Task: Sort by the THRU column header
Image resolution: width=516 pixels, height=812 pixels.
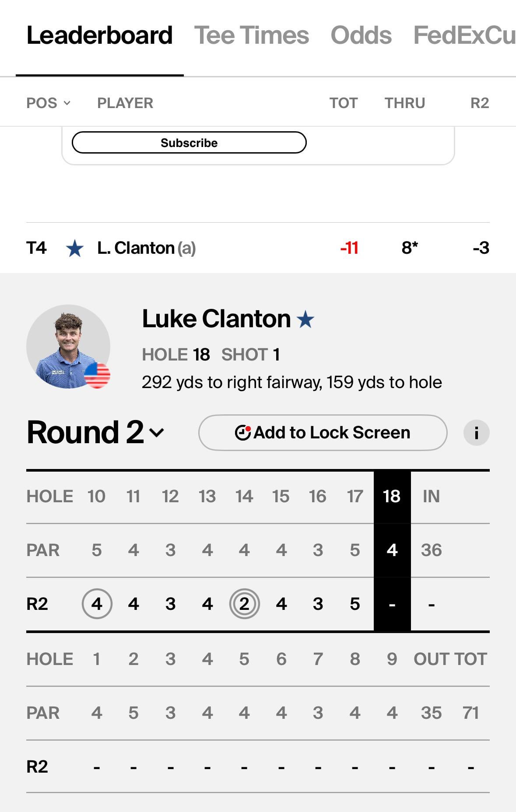Action: [x=405, y=103]
